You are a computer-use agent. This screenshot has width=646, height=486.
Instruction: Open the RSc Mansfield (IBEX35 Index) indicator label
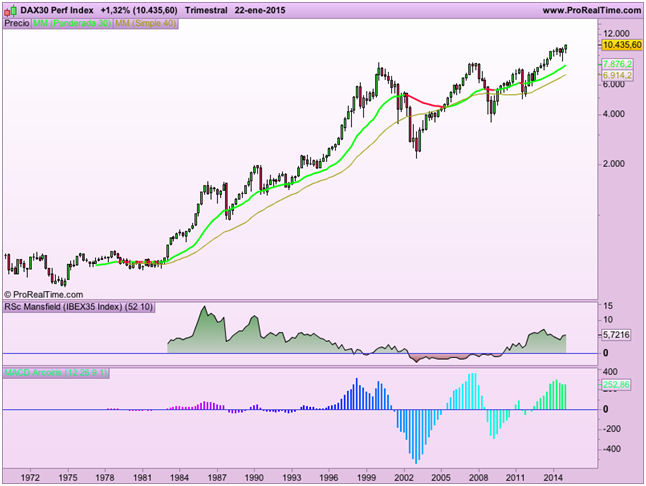click(79, 307)
